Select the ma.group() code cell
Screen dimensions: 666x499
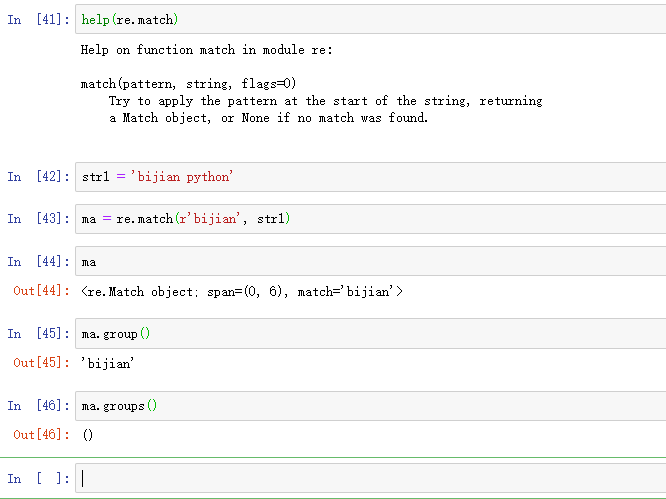pos(370,334)
